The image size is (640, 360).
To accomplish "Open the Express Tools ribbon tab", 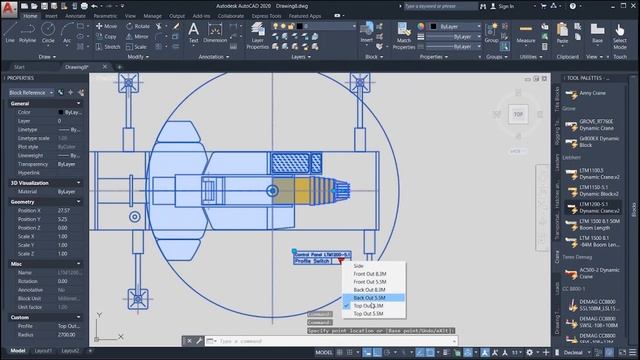I will [266, 16].
